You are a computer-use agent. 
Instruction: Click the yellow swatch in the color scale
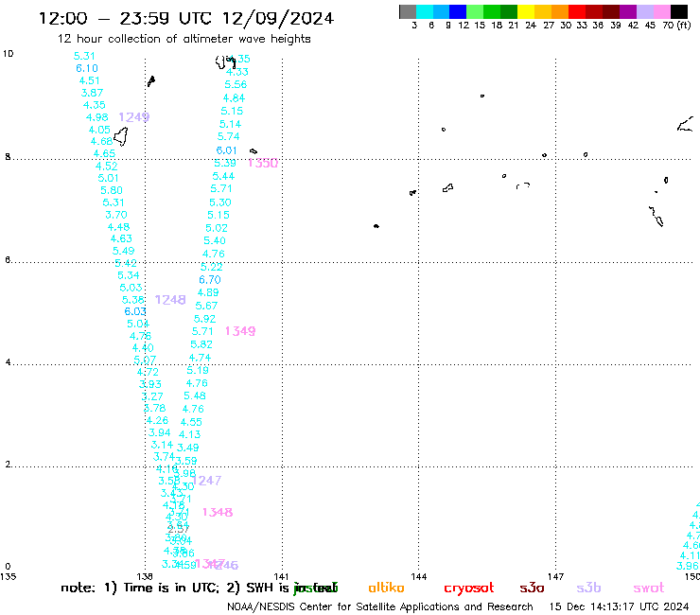click(526, 11)
